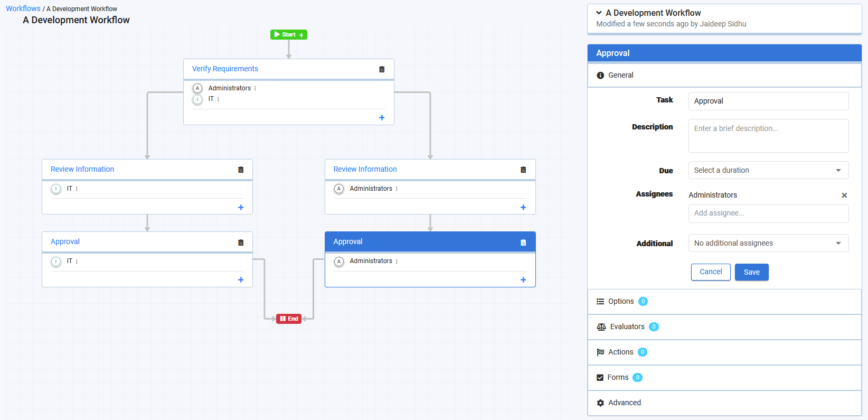Click the I badge in left Approval card
This screenshot has height=420, width=868.
pyautogui.click(x=56, y=262)
